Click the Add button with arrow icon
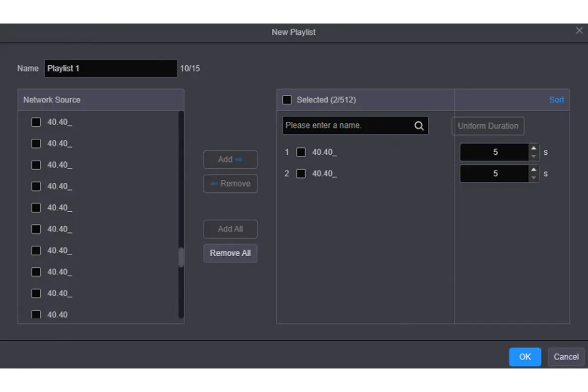 pos(230,159)
